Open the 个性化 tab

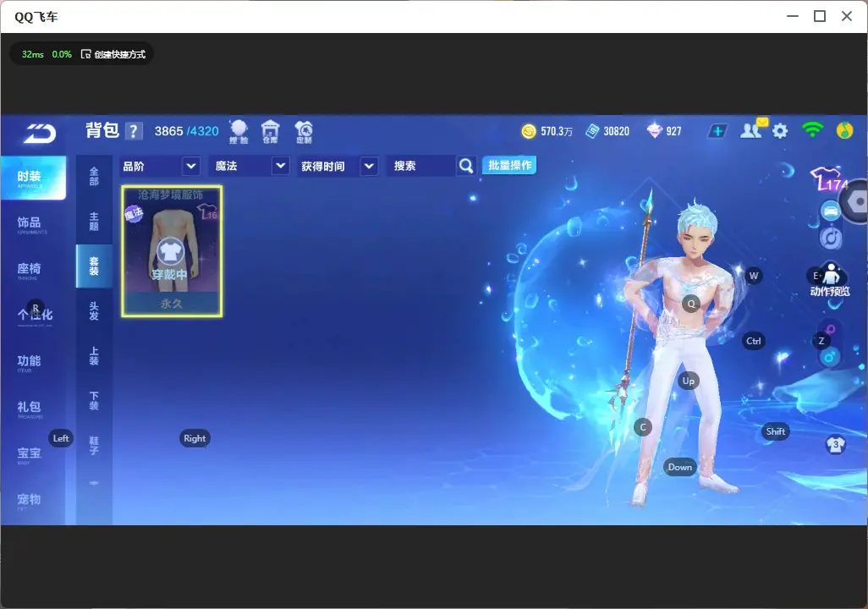point(33,315)
